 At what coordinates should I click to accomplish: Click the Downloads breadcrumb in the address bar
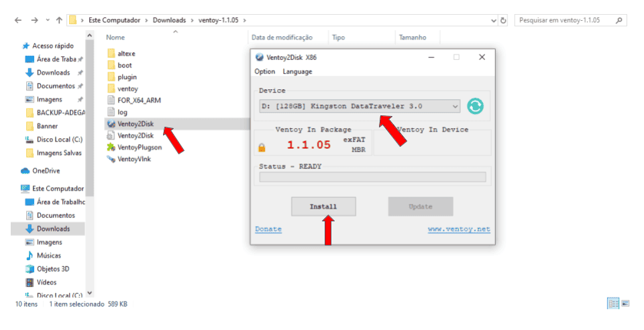pos(169,20)
